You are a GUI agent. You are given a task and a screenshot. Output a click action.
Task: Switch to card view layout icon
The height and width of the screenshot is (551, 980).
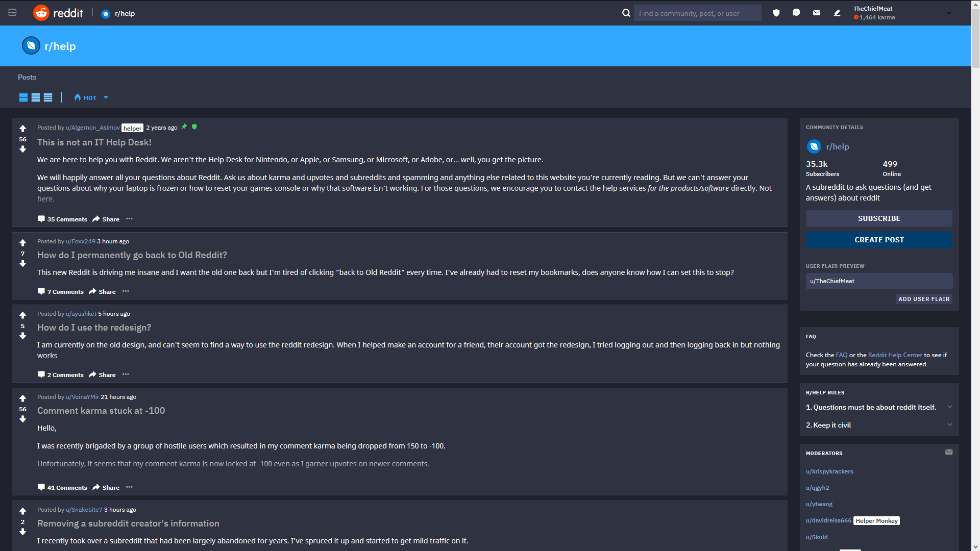coord(23,97)
